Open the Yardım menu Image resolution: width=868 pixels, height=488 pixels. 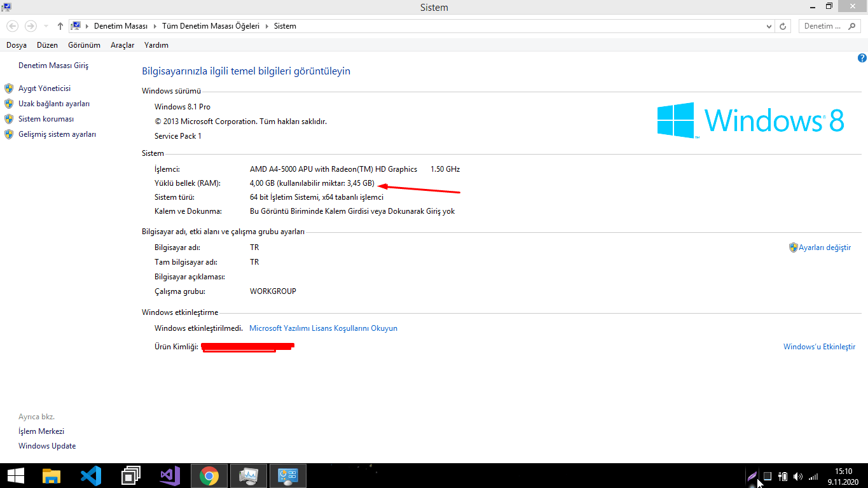coord(156,45)
